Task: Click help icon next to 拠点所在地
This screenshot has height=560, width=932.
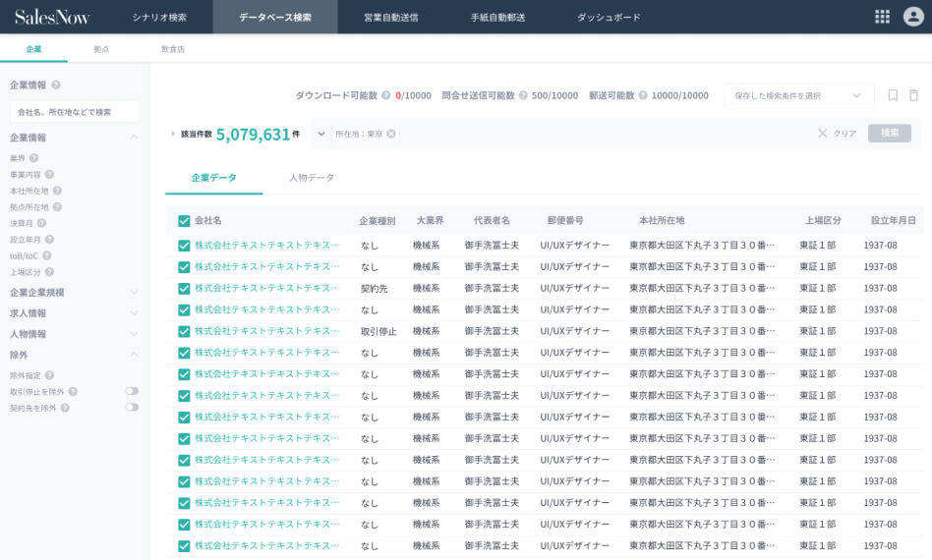Action: [x=57, y=206]
